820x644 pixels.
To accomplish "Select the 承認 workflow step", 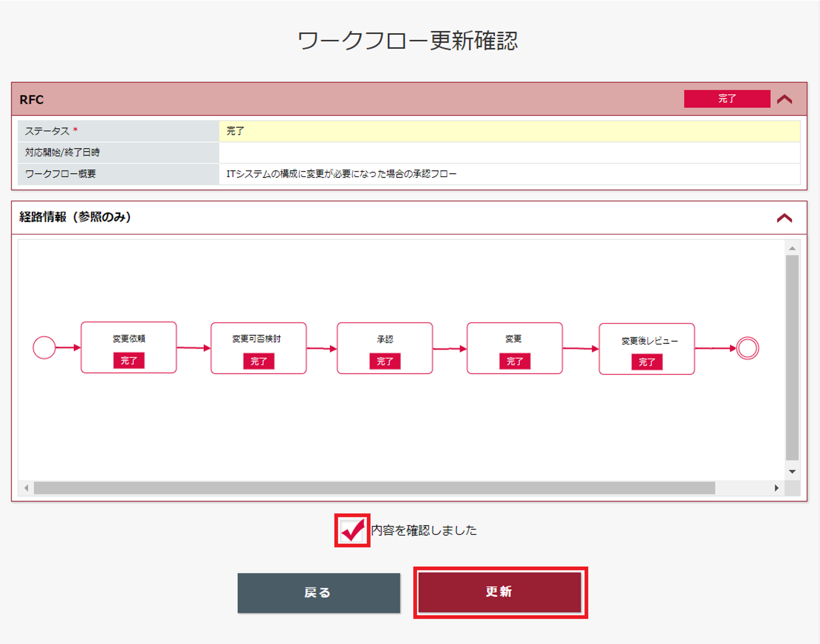I will [385, 348].
